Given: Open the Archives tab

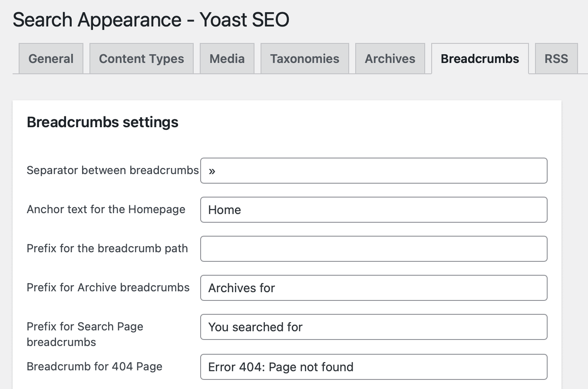Looking at the screenshot, I should 390,59.
